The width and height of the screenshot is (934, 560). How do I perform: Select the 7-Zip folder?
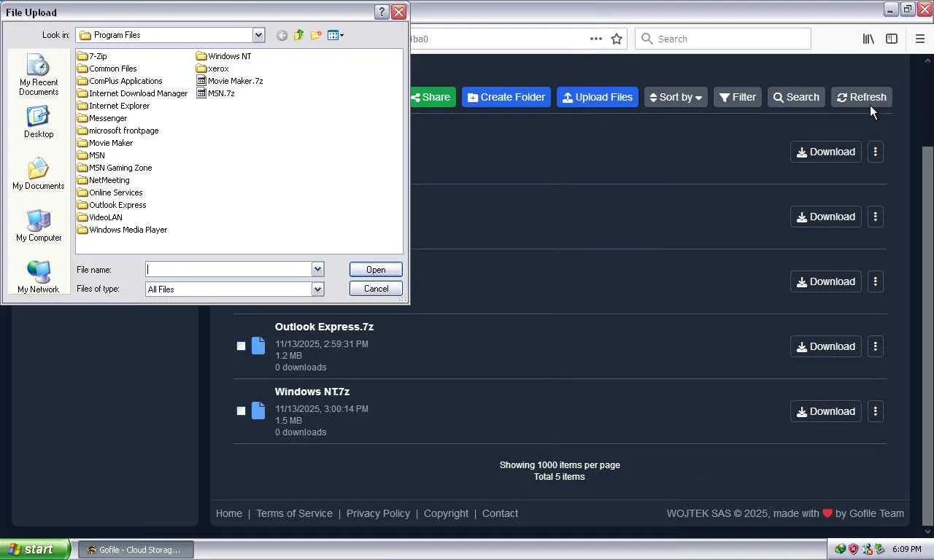(x=92, y=56)
